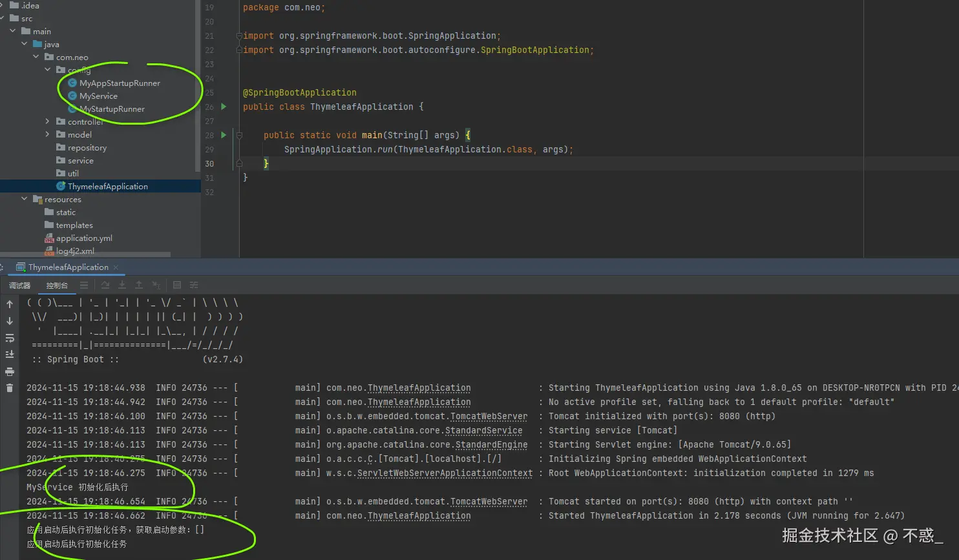This screenshot has height=560, width=959.
Task: Click the trace current stream chain icon
Action: (194, 285)
